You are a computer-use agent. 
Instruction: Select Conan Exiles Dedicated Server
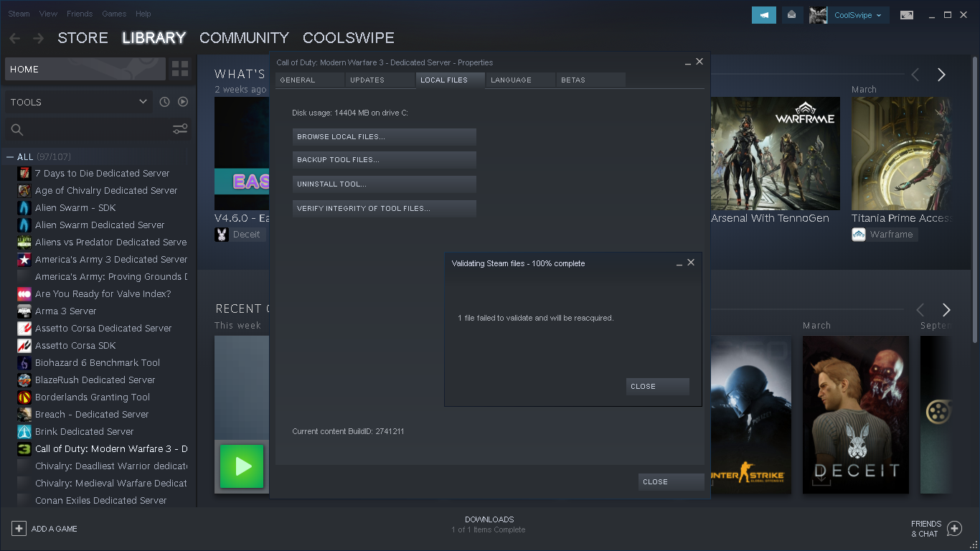(x=101, y=501)
